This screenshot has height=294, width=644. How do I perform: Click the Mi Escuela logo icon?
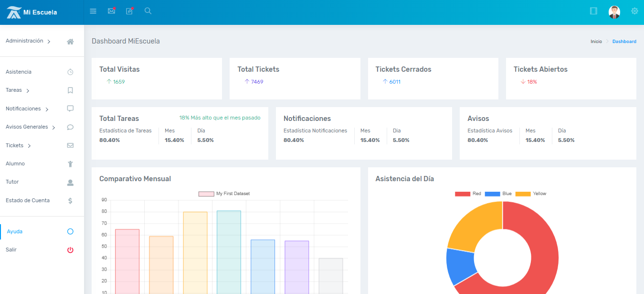[x=13, y=12]
